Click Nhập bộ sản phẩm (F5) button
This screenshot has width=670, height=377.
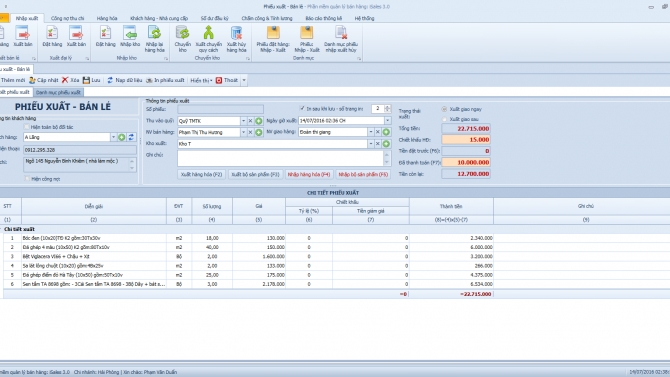coord(363,174)
